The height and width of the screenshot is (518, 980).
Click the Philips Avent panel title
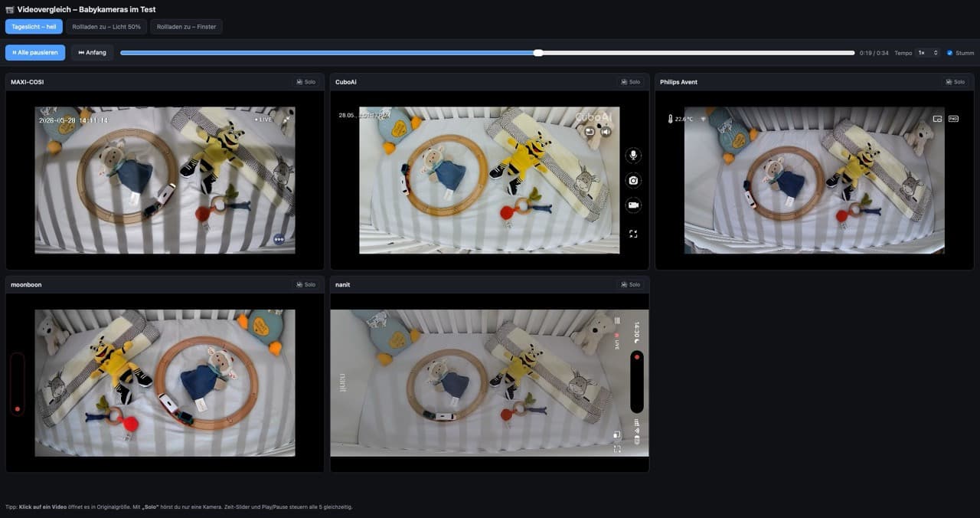click(678, 82)
